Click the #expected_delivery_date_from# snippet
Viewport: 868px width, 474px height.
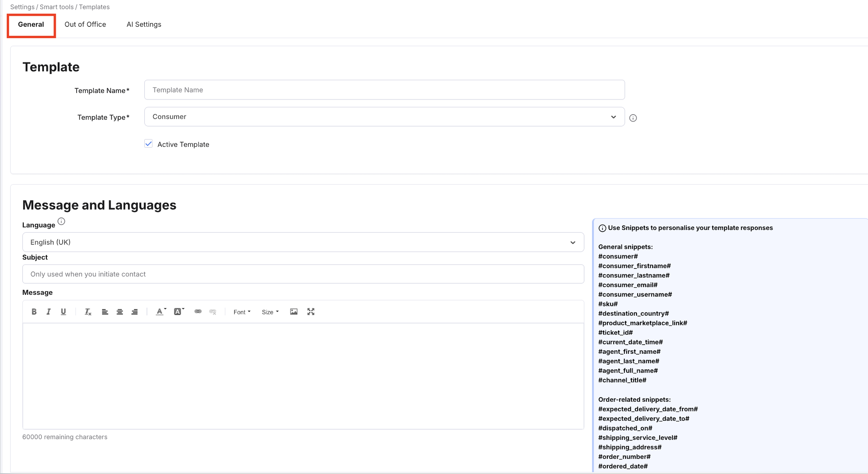pos(648,409)
